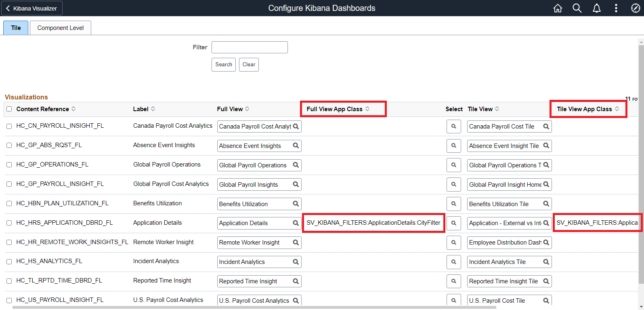
Task: Click the Select magnifier button for Application Details row
Action: click(453, 223)
